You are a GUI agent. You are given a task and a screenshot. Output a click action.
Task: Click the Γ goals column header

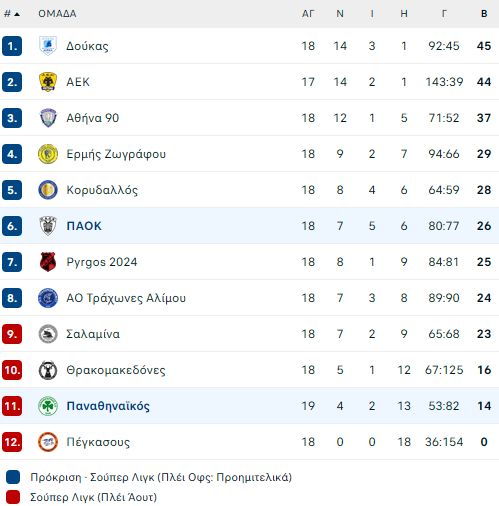[444, 14]
